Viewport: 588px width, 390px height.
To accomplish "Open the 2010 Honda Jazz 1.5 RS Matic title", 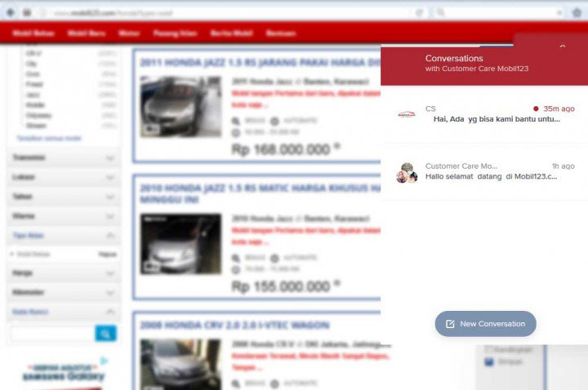I will tap(260, 193).
